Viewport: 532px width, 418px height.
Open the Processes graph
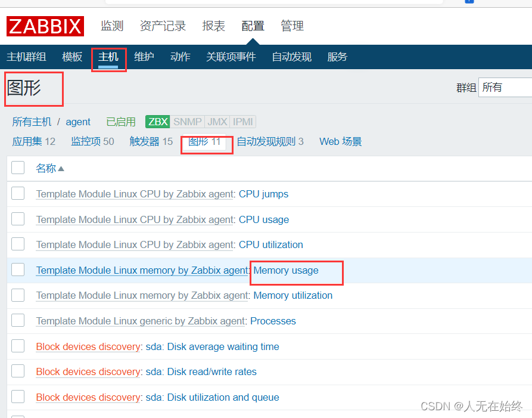click(273, 321)
